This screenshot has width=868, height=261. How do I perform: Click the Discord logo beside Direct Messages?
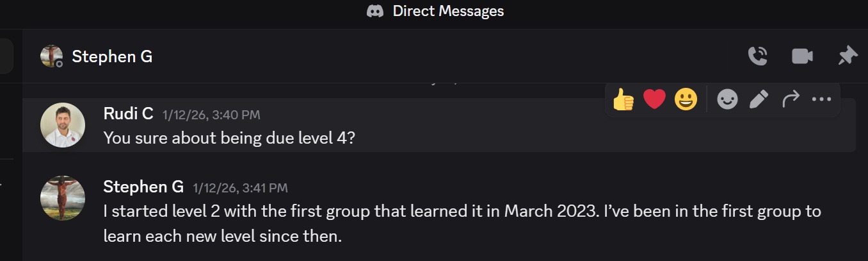tap(375, 12)
